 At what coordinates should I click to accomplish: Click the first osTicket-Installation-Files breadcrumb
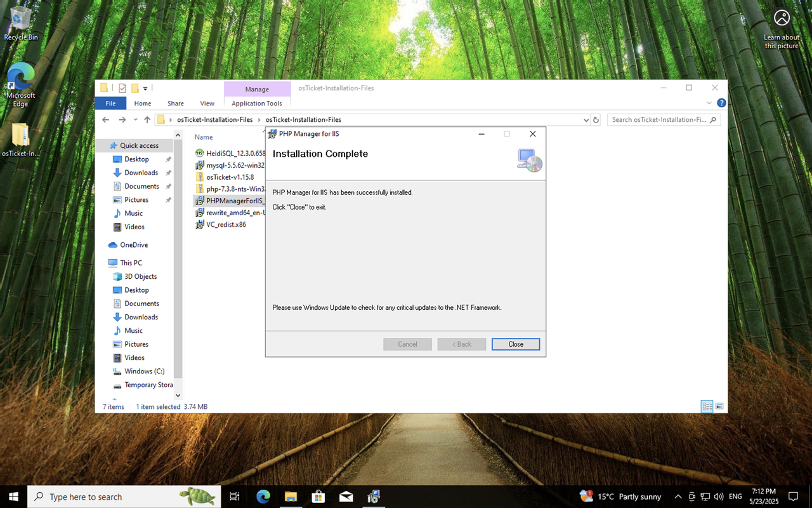point(214,119)
